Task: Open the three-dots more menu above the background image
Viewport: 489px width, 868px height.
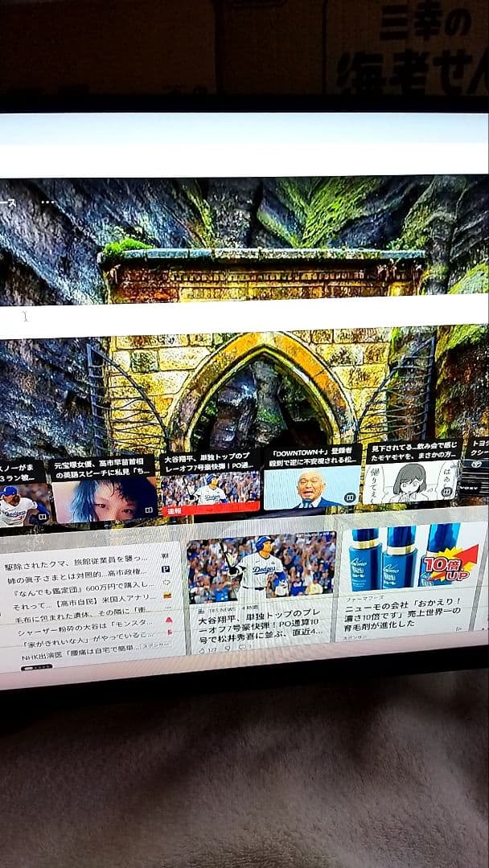Action: point(48,203)
